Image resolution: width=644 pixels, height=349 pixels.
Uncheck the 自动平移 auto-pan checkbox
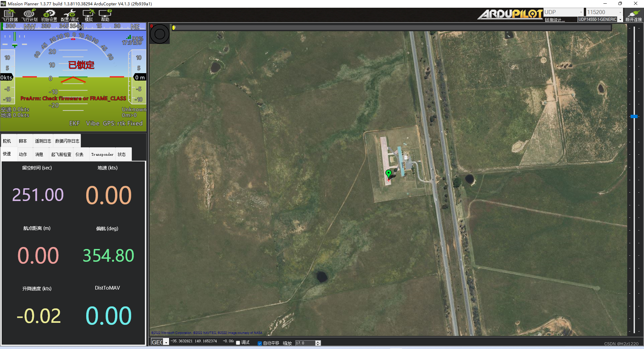tap(260, 343)
